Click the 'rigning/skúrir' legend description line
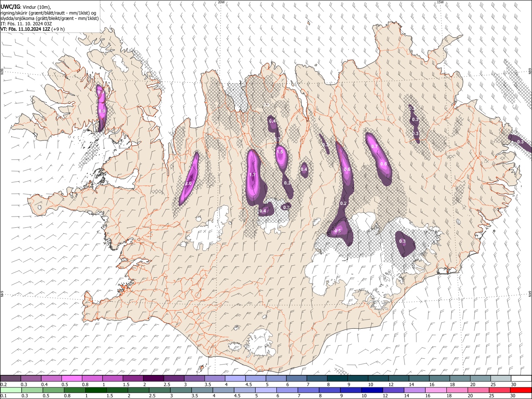532x399 pixels. pyautogui.click(x=48, y=12)
